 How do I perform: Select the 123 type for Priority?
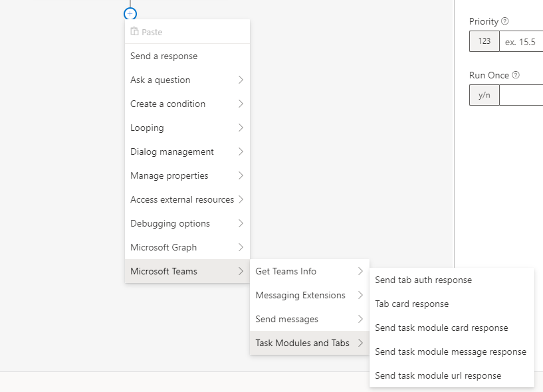coord(484,41)
